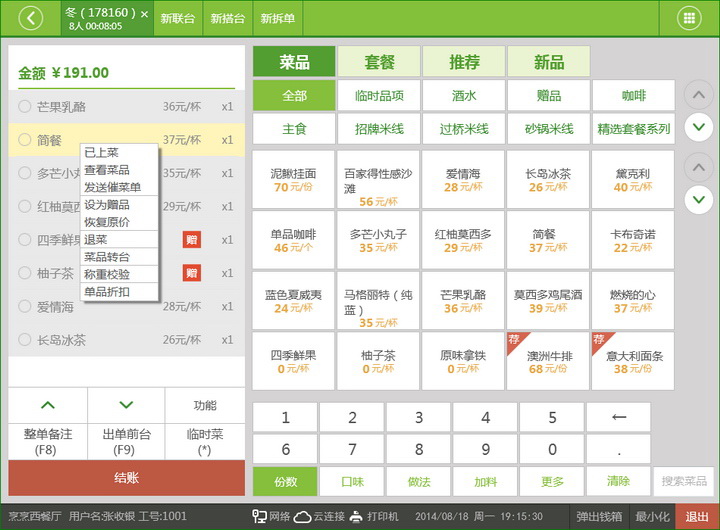Select the 四季鲜果 order radio
The height and width of the screenshot is (530, 720).
(x=24, y=240)
